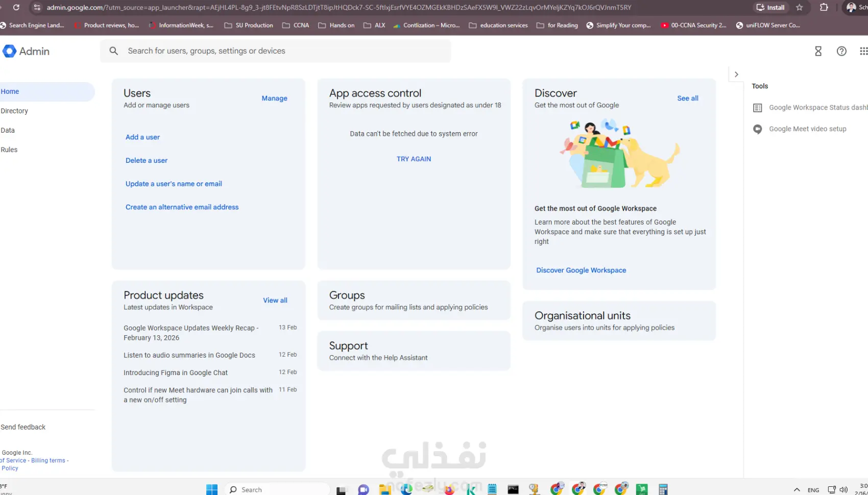
Task: Open the 00-CCNA Security bookmark
Action: pos(693,25)
